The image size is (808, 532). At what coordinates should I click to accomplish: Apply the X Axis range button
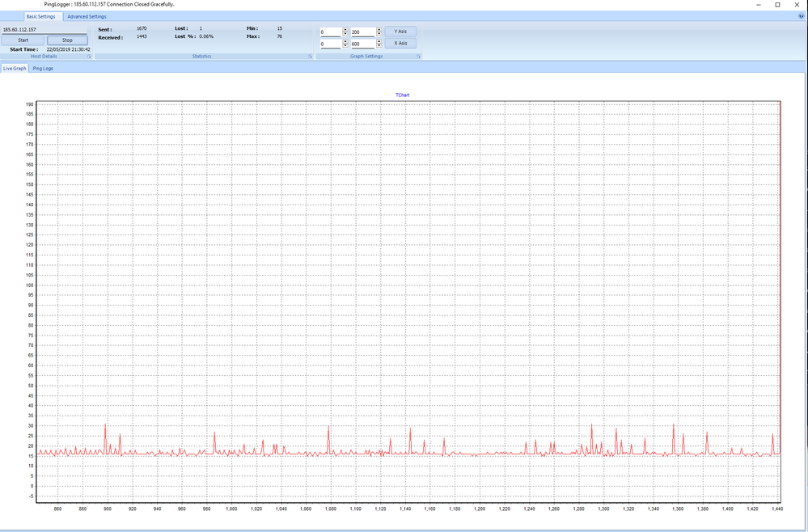coord(400,43)
